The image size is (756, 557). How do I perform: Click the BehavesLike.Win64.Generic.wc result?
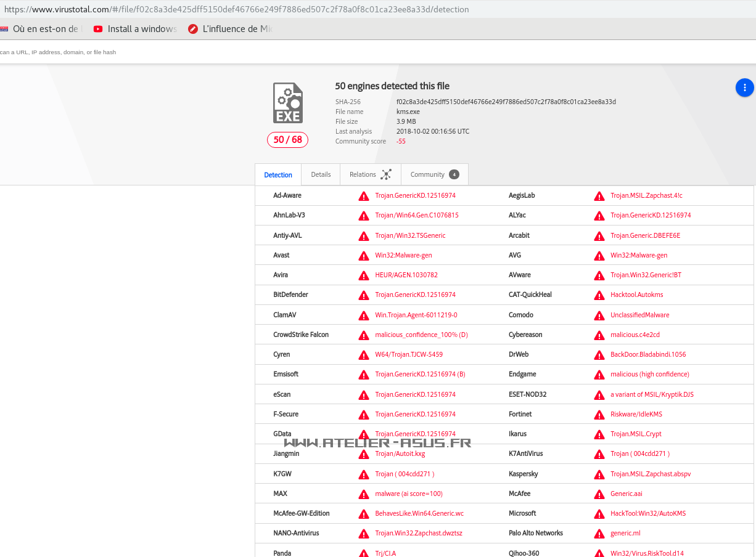click(419, 513)
